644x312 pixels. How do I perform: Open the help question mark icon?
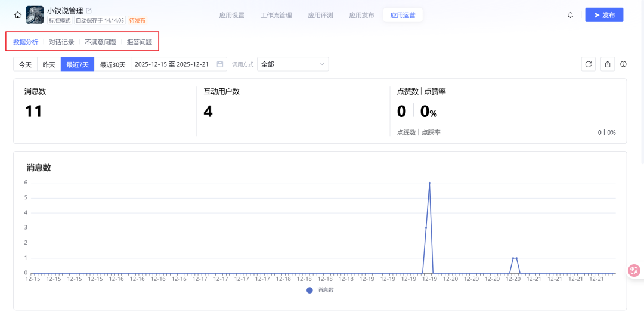coord(623,64)
